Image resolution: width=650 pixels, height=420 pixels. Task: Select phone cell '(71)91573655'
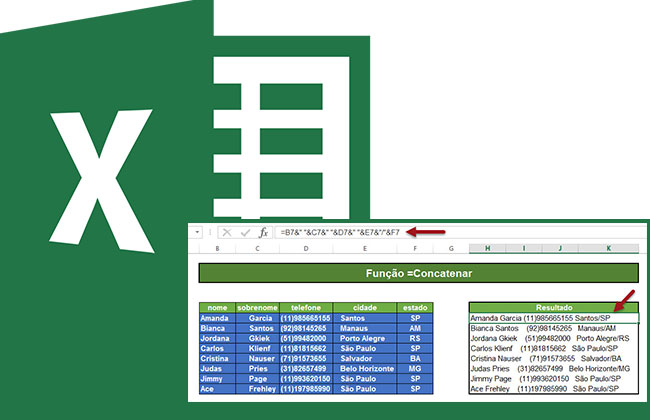[x=306, y=359]
